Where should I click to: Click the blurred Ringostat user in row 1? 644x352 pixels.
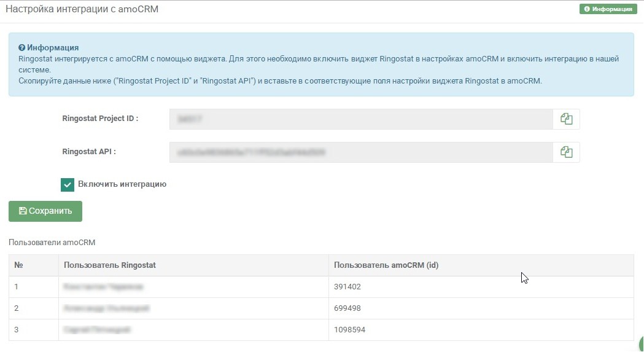(103, 287)
